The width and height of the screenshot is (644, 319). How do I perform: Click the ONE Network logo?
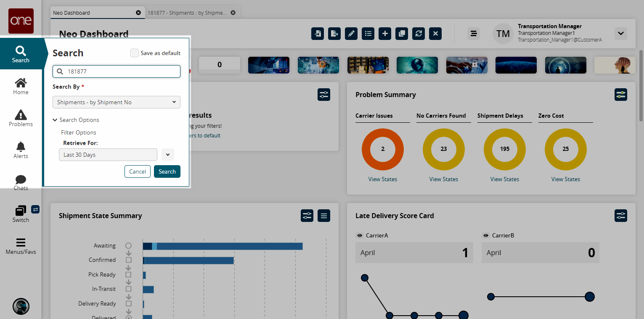[x=21, y=21]
